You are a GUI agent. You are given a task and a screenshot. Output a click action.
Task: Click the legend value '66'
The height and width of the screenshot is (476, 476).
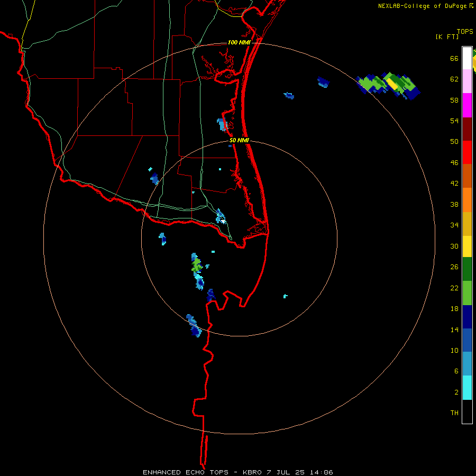(x=454, y=58)
